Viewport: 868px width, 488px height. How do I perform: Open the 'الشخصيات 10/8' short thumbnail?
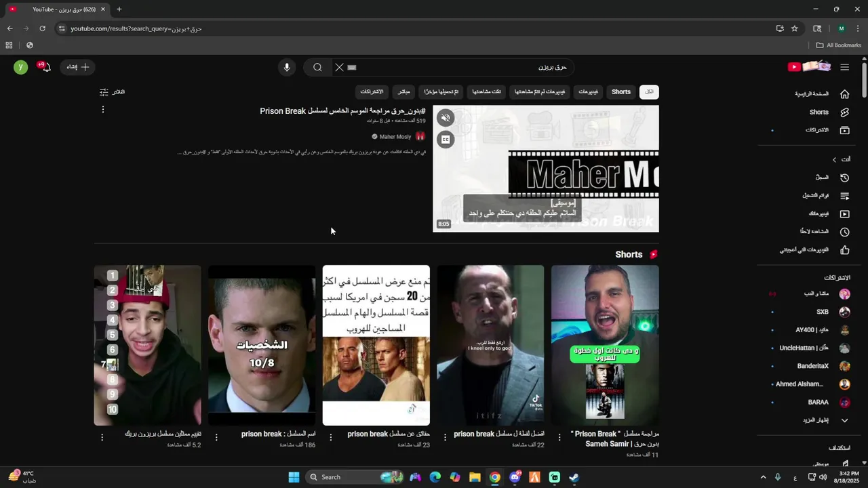pos(262,345)
